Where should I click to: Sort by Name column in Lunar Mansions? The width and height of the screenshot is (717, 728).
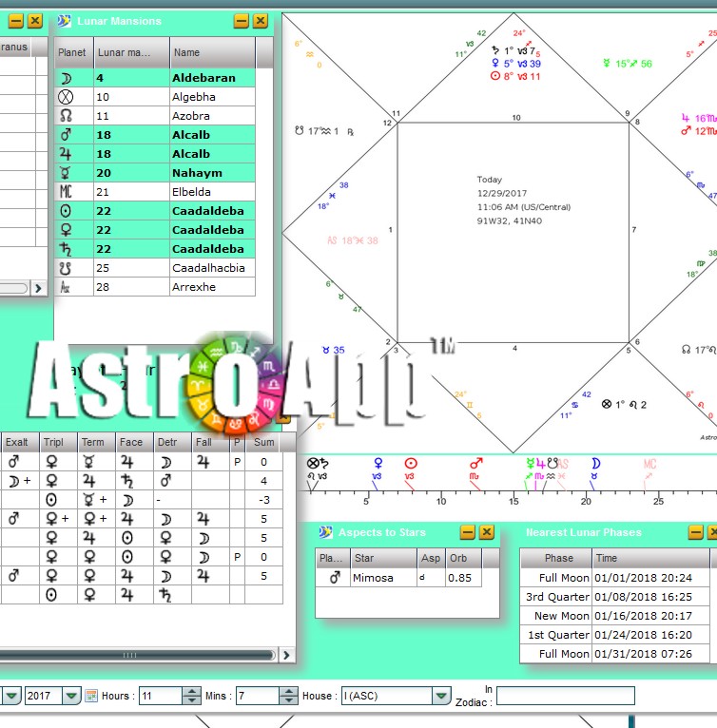coord(212,52)
